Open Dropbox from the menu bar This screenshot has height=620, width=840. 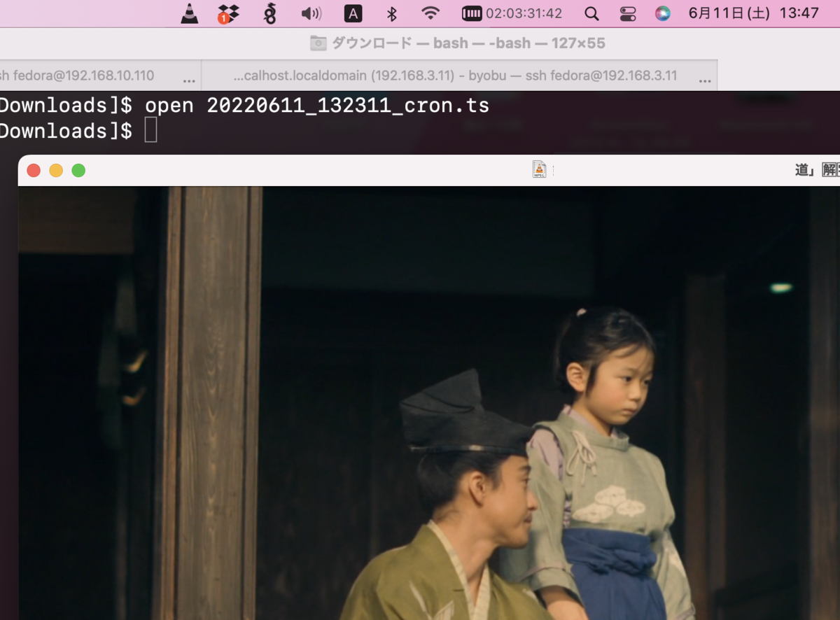point(227,13)
